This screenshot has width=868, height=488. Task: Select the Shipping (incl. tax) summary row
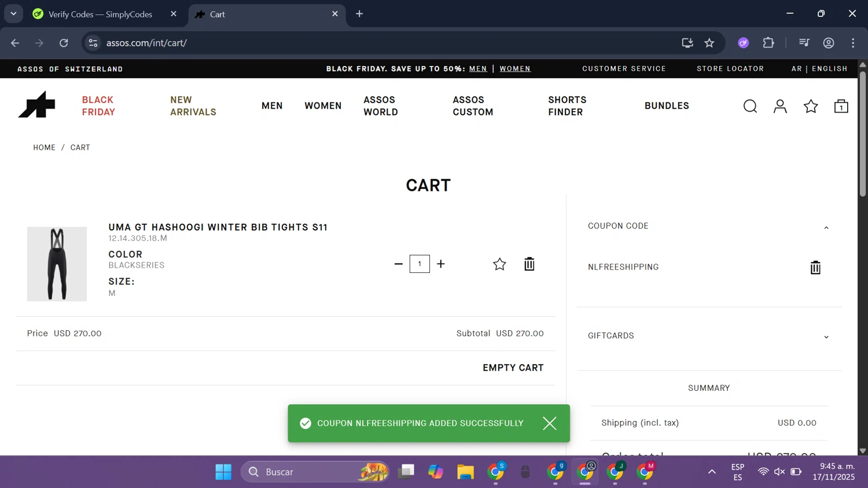[709, 423]
